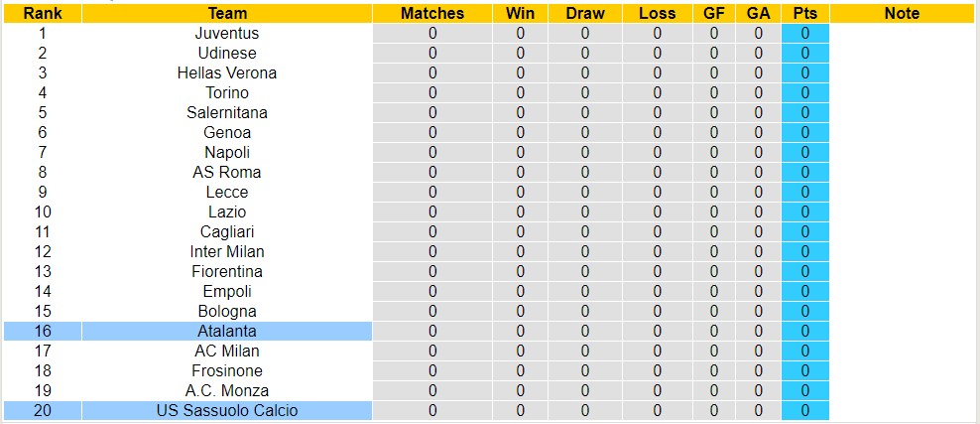Select the Win column header
The width and height of the screenshot is (980, 424).
click(521, 13)
